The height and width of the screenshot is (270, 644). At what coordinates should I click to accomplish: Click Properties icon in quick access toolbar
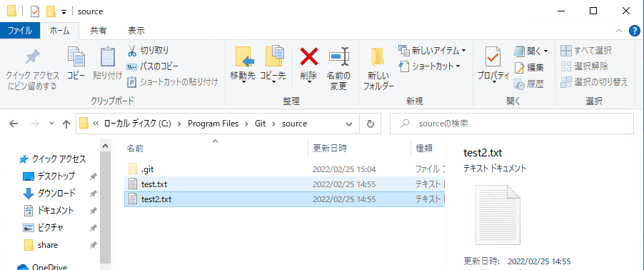[35, 11]
